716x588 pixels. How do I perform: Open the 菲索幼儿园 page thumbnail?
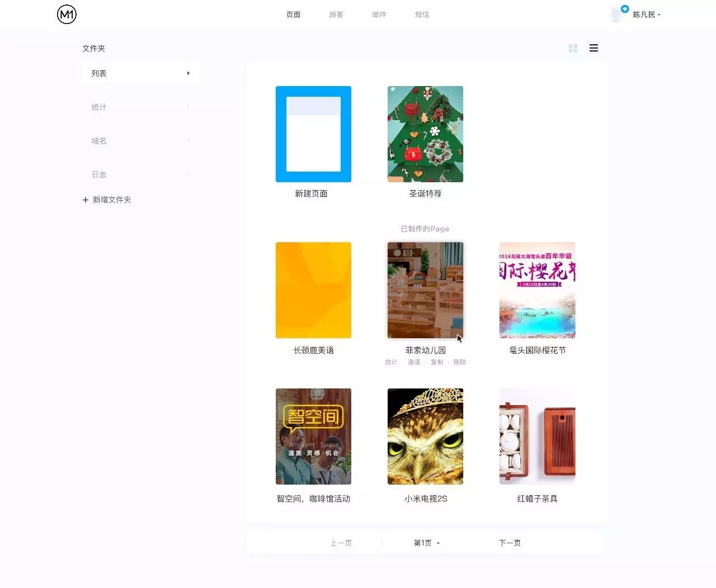[425, 290]
